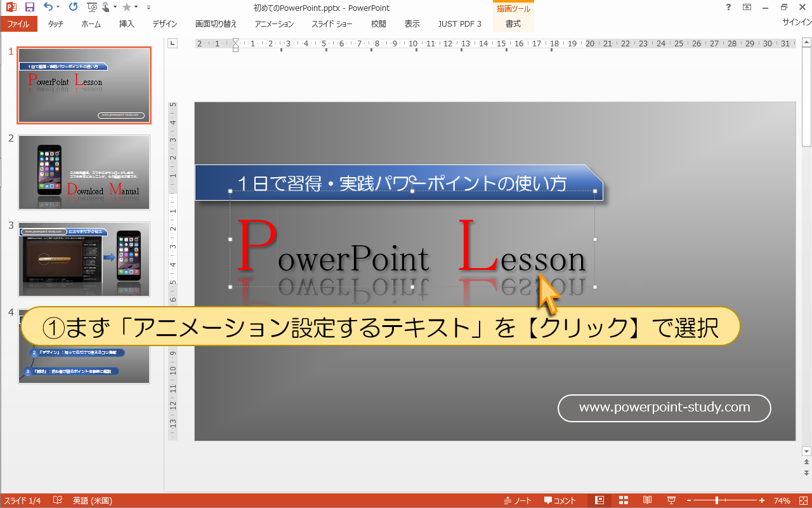Screen dimensions: 812x508
Task: Click the zoom slider handle
Action: tap(717, 500)
